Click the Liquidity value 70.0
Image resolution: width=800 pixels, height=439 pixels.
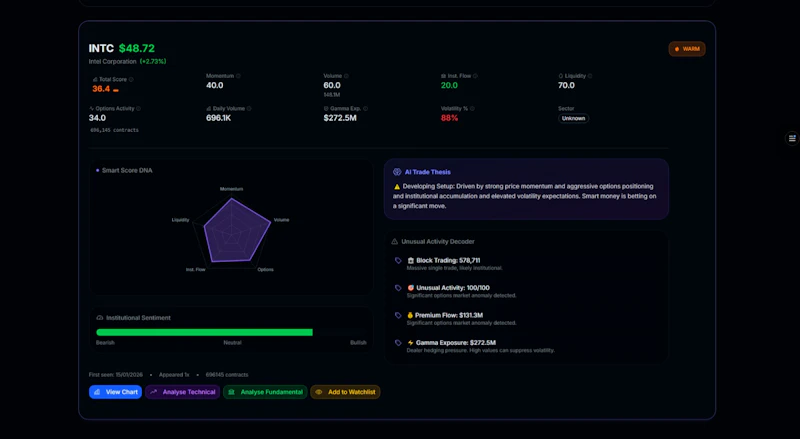pos(566,85)
